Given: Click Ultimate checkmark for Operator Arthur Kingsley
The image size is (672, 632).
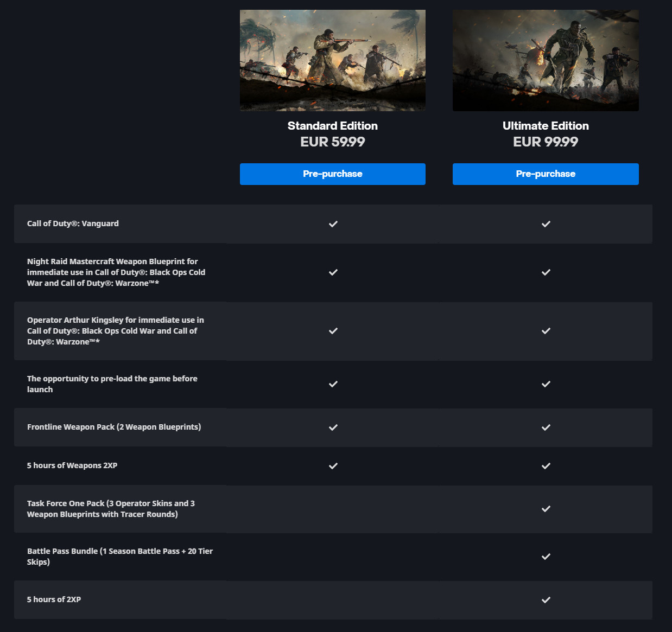Looking at the screenshot, I should [546, 331].
